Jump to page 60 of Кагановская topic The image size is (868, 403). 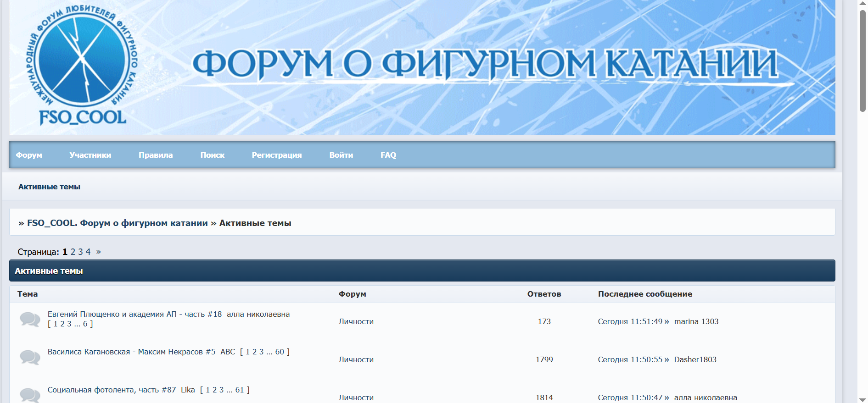280,352
